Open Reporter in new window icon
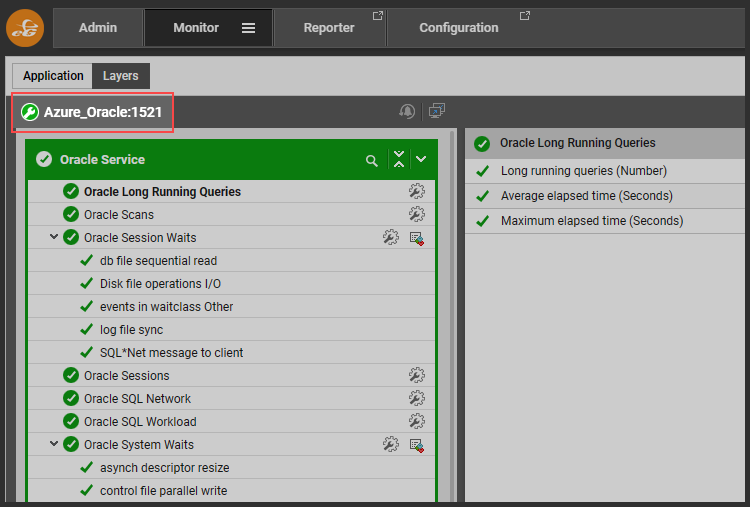The height and width of the screenshot is (507, 750). 378,16
